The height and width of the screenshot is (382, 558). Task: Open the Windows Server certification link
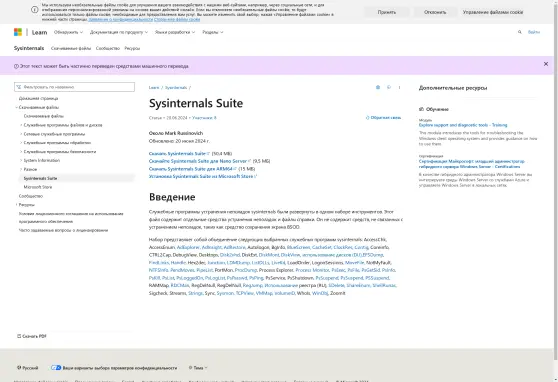pyautogui.click(x=472, y=164)
